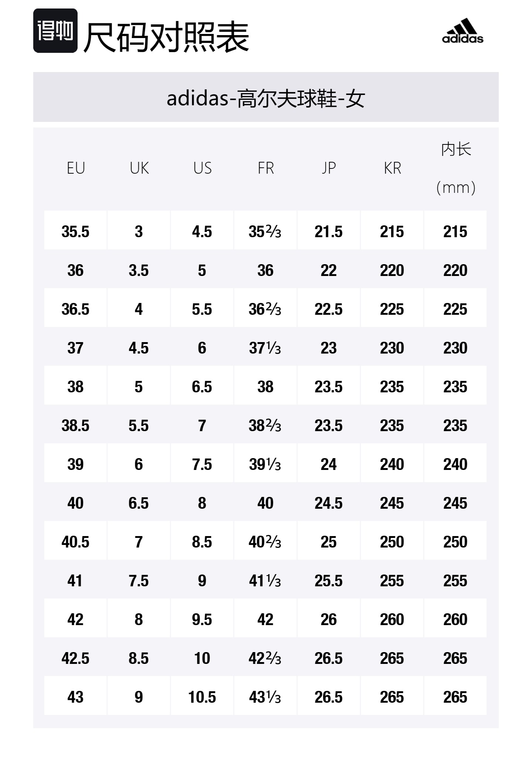Click the adidas logo at top right
Image resolution: width=532 pixels, height=757 pixels.
[463, 31]
